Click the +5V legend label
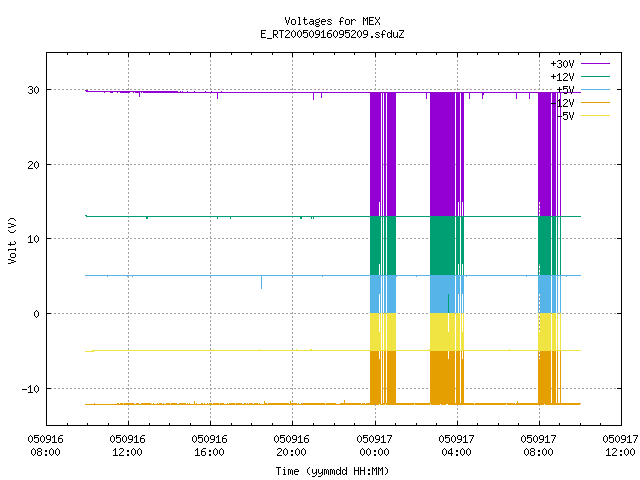 tap(565, 90)
